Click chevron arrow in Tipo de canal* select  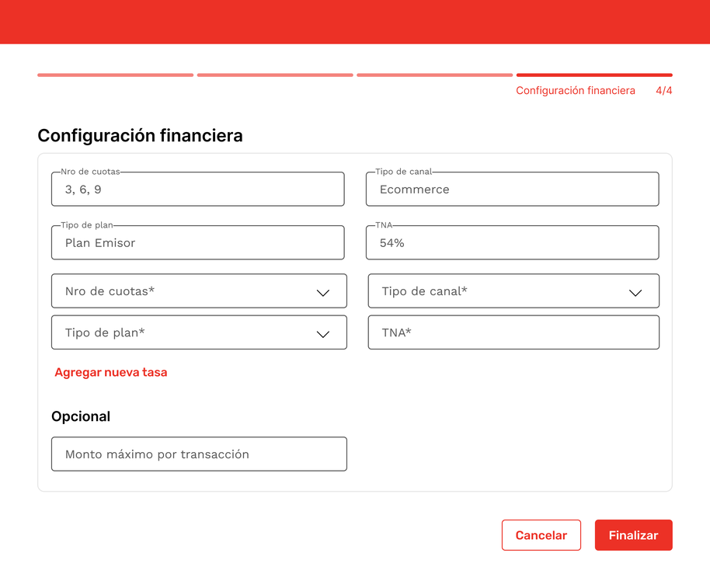[x=635, y=293]
